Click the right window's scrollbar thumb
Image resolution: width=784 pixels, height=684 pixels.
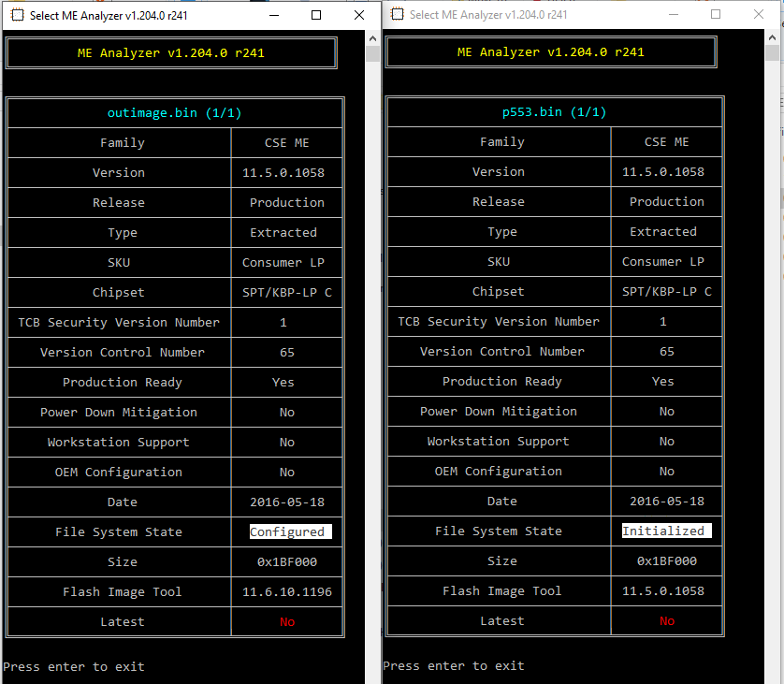[x=772, y=53]
